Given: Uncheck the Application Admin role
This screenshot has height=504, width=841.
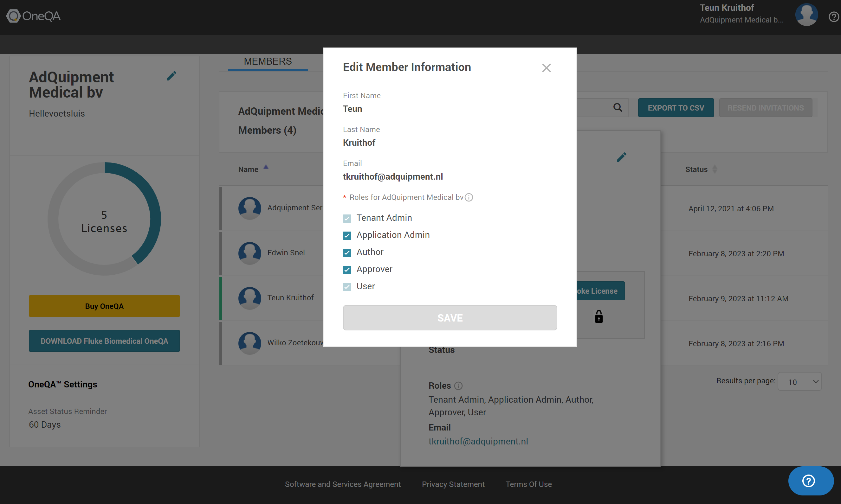Looking at the screenshot, I should [x=347, y=236].
